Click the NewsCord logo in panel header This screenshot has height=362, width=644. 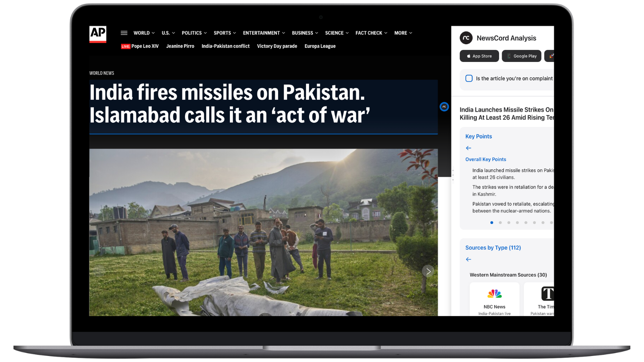[x=466, y=38]
